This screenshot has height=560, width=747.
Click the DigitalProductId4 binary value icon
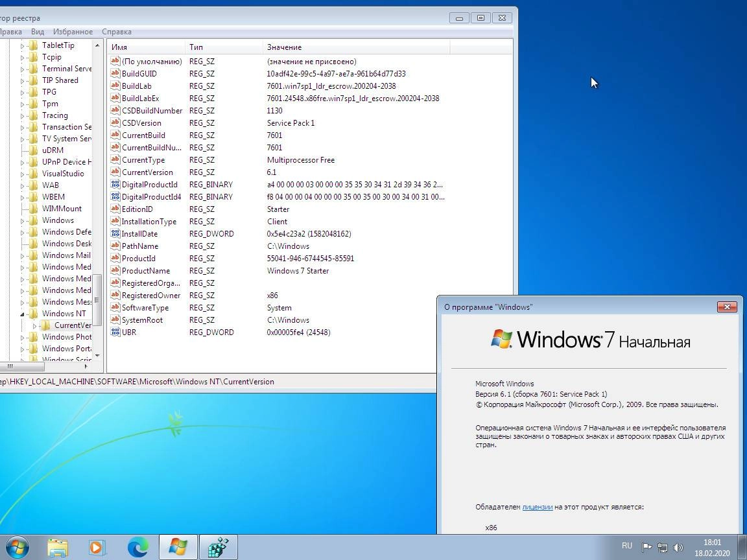[x=115, y=196]
